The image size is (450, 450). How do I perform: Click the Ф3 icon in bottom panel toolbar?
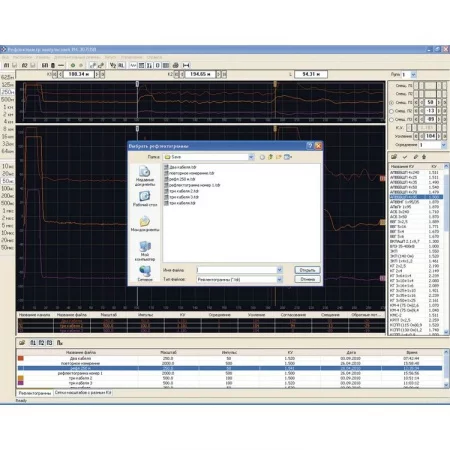[x=49, y=343]
